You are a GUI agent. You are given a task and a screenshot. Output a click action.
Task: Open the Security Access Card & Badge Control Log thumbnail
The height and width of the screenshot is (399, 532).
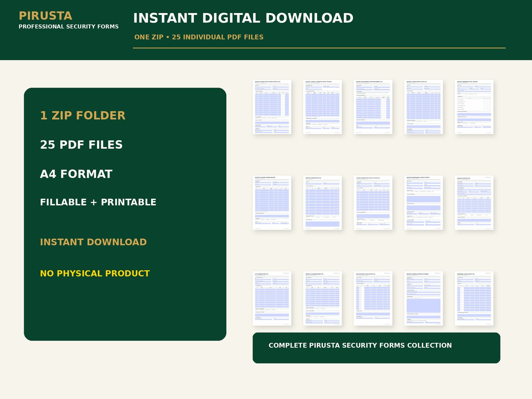272,107
